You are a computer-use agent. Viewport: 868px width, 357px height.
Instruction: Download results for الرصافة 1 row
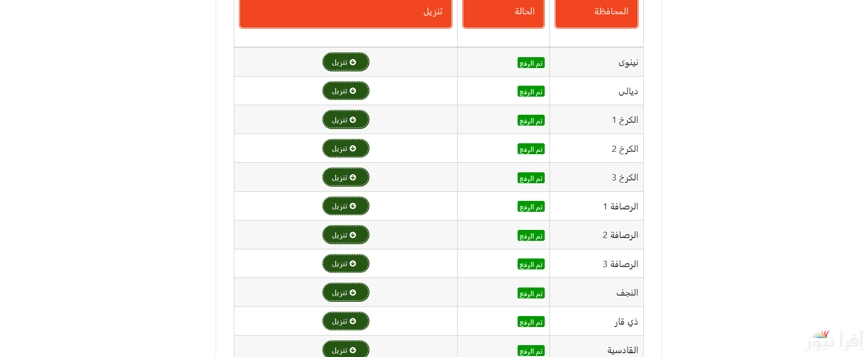pos(346,206)
